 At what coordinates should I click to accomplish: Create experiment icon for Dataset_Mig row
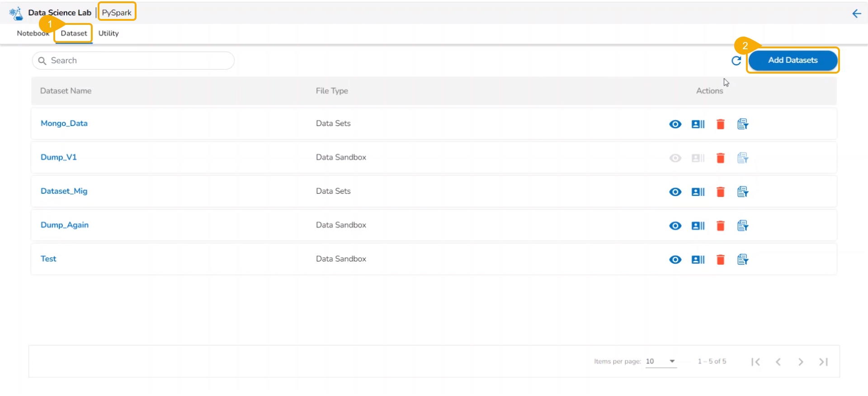pos(743,192)
